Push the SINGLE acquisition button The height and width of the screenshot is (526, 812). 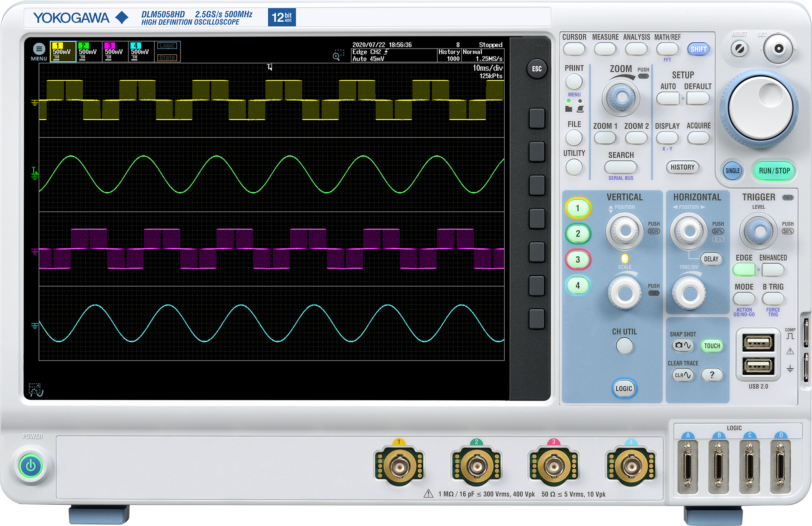pyautogui.click(x=732, y=170)
